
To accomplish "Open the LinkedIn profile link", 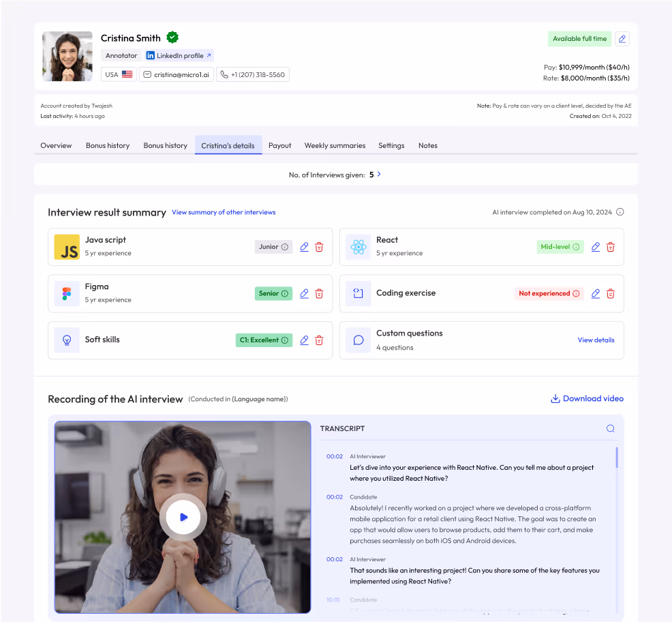I will (179, 55).
